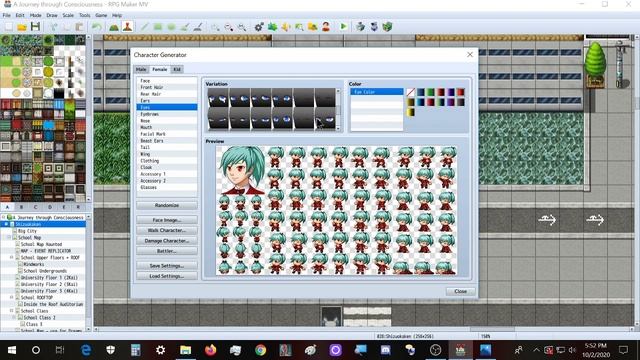Pick the bright red swatch at the top row end
Screen dimensions: 640x360
coord(460,92)
